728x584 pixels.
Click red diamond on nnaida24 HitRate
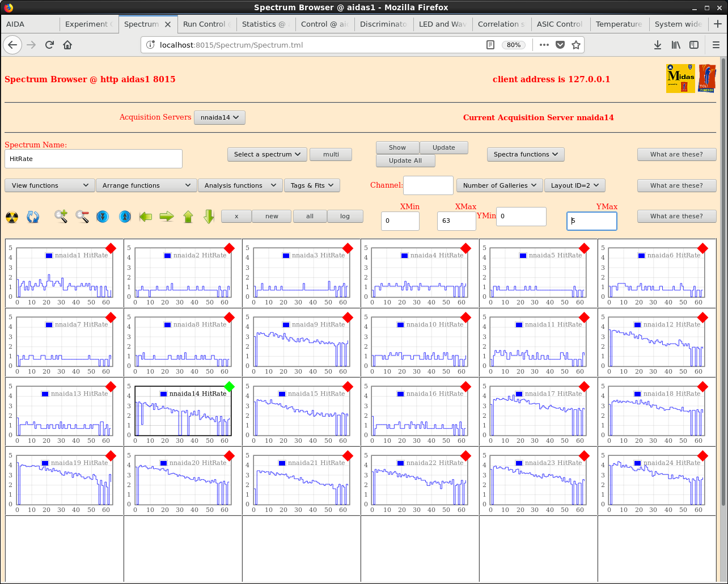click(x=702, y=456)
